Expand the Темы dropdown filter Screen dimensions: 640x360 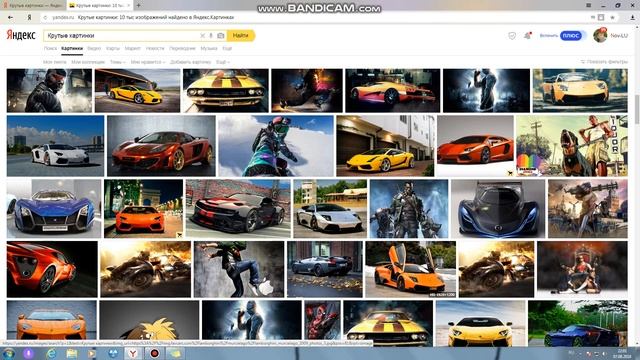coord(118,62)
